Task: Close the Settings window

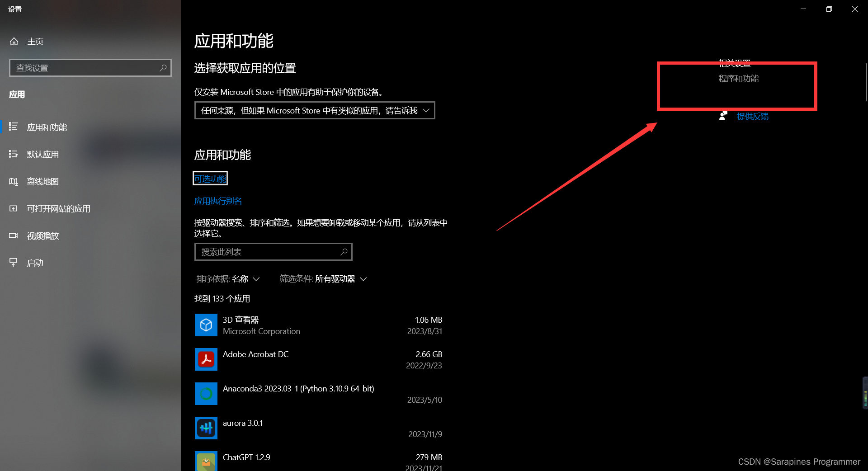Action: click(x=855, y=9)
